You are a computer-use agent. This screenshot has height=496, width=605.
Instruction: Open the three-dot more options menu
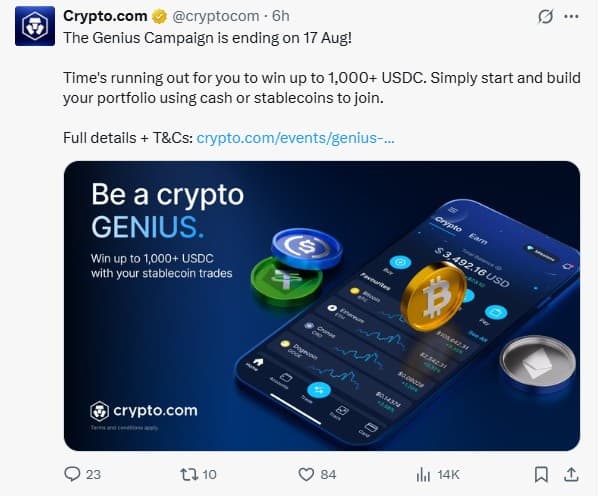[x=576, y=18]
